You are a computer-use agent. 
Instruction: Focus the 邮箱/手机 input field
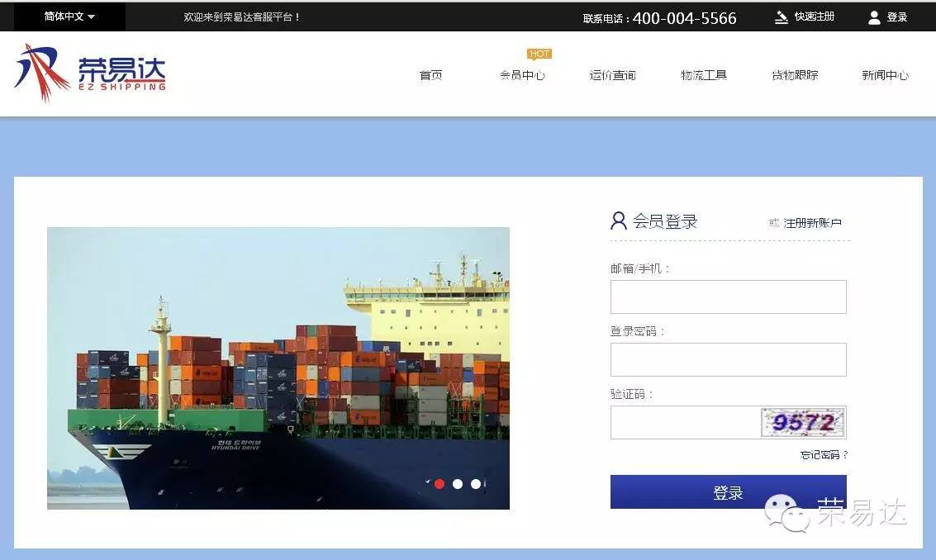(x=728, y=297)
